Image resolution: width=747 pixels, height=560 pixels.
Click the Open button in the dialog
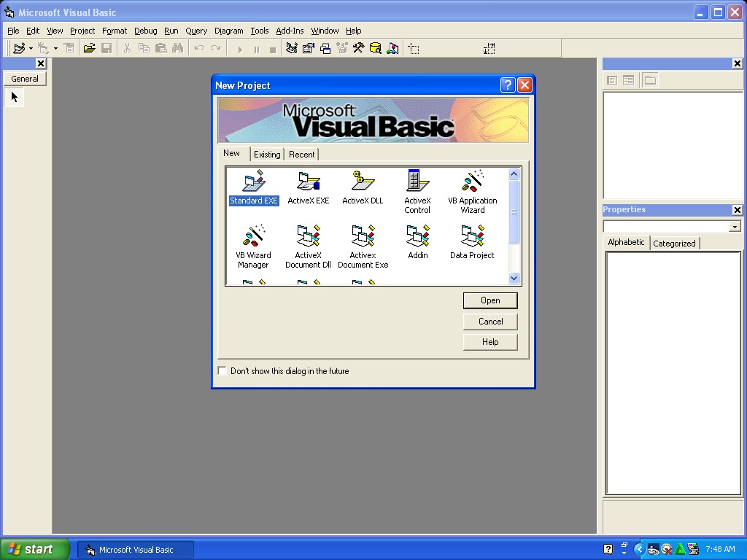pyautogui.click(x=490, y=300)
